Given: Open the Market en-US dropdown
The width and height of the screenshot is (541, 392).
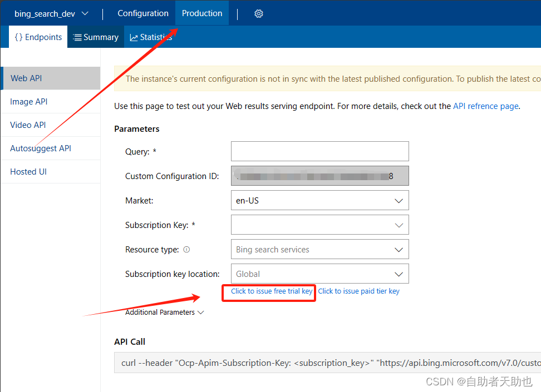Looking at the screenshot, I should click(x=320, y=200).
